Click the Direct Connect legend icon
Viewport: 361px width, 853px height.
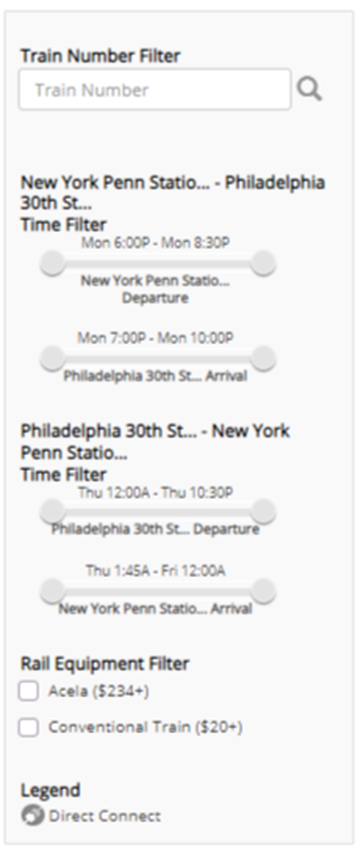point(32,816)
